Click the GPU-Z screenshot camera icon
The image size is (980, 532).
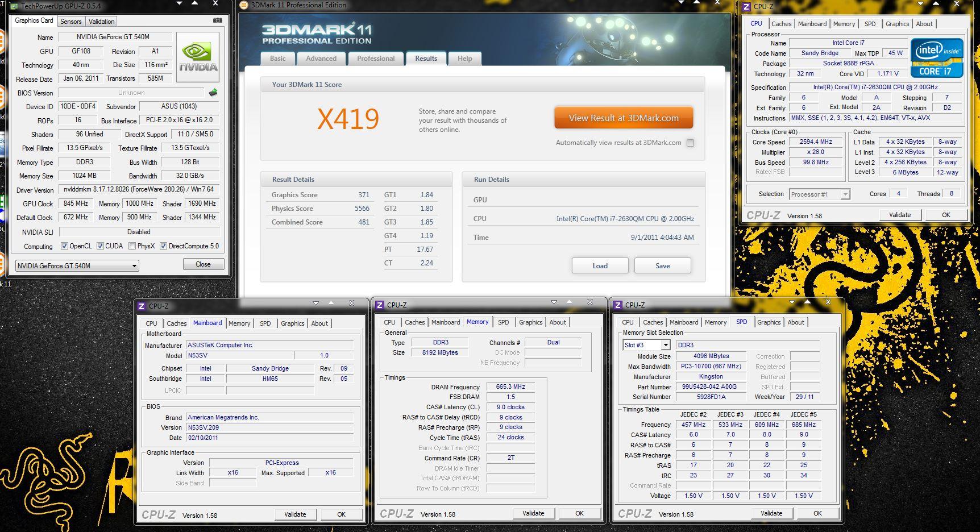coord(218,20)
